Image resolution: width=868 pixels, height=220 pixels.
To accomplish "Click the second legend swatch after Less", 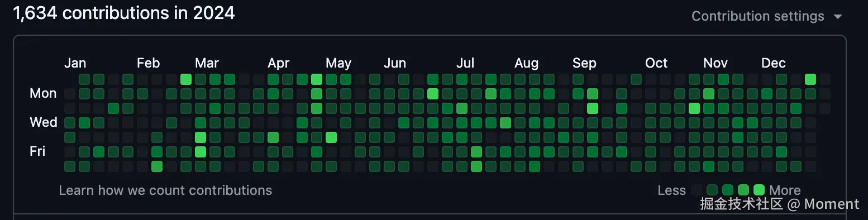I will coord(712,190).
